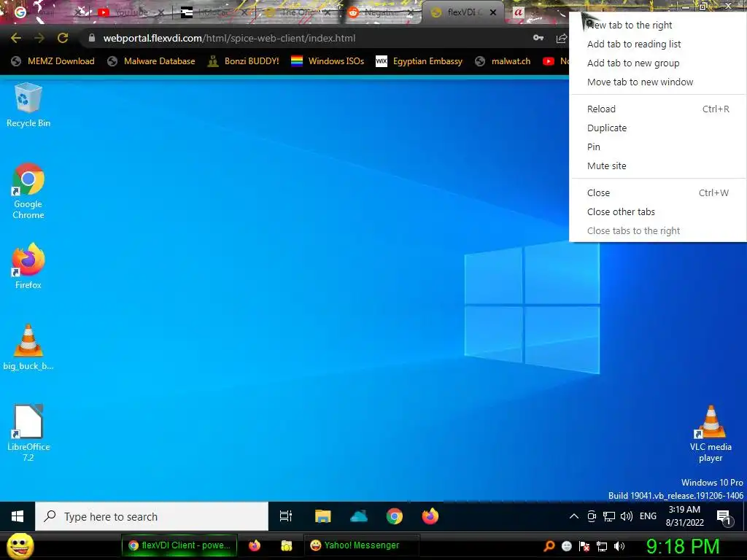Open the Firefox icon on the host taskbar
The image size is (747, 560).
point(255,545)
